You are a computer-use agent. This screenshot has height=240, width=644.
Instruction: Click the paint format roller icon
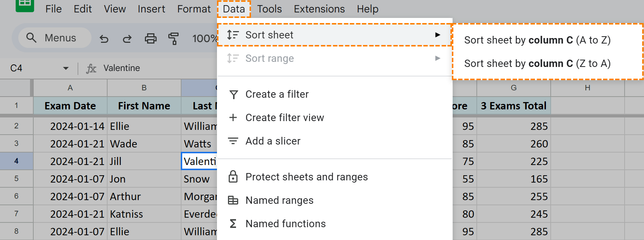click(173, 38)
